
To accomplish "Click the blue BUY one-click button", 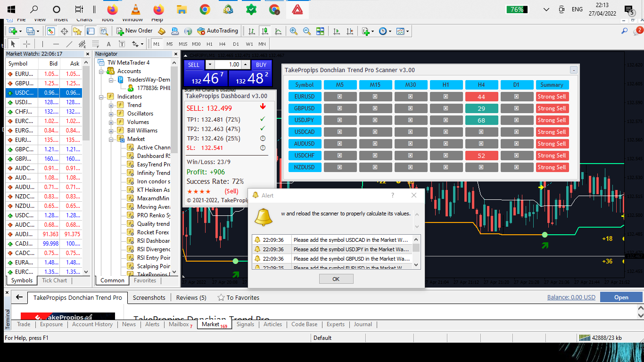I will 262,65.
